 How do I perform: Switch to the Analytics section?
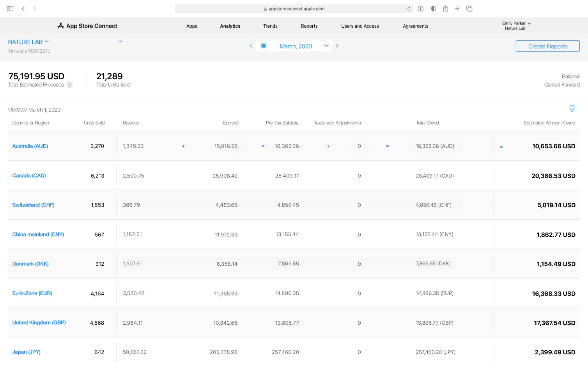coord(230,26)
